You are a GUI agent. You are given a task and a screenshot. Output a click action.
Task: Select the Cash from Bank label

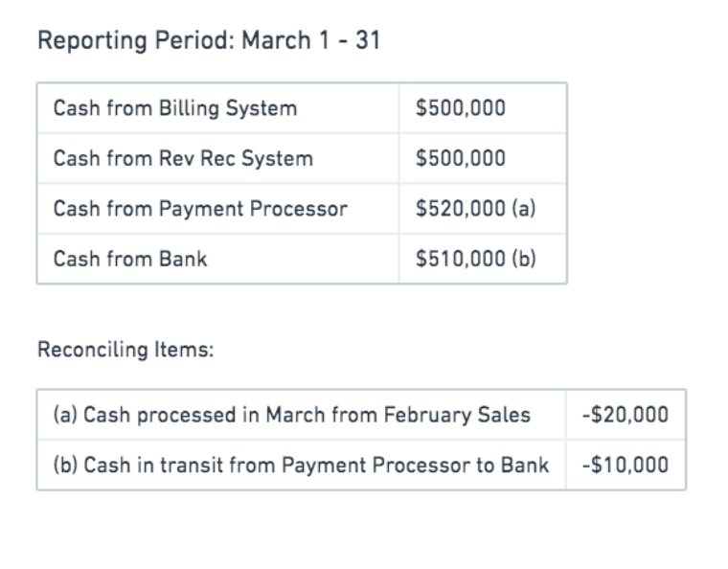click(130, 259)
